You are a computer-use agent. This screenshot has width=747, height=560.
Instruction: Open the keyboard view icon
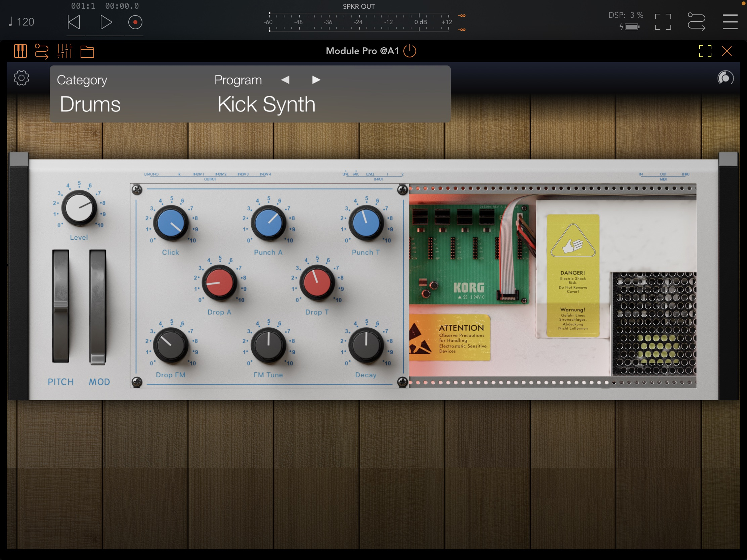[20, 51]
